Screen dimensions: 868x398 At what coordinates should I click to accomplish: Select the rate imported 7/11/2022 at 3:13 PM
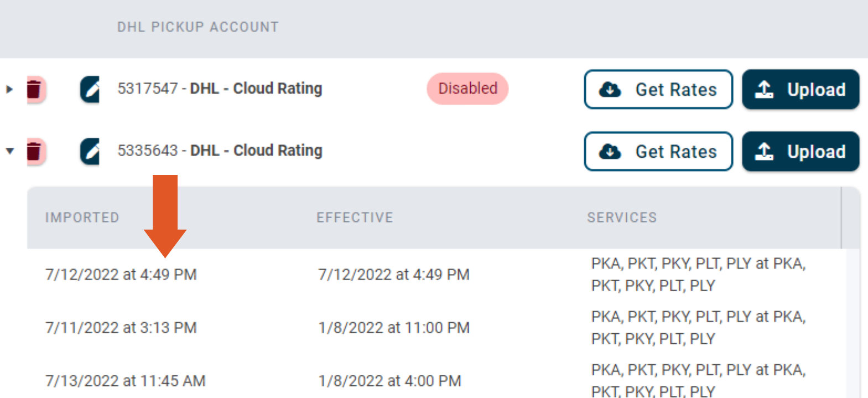[x=121, y=328]
